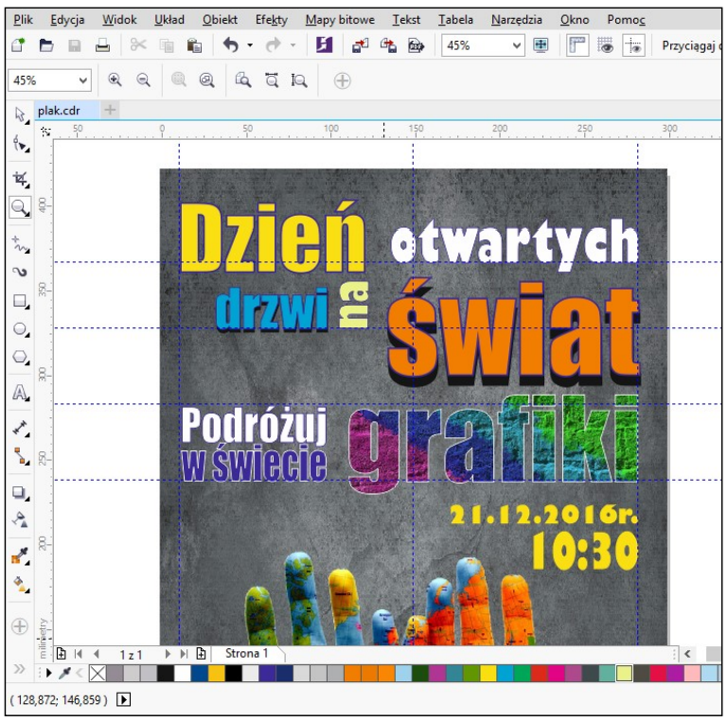Select the Polygon tool

tap(20, 359)
